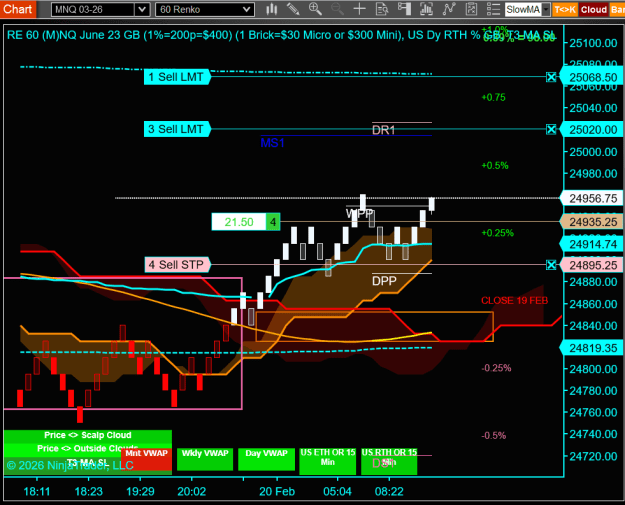
Task: Click the instrument field showing MNQ 03-26
Action: 93,10
